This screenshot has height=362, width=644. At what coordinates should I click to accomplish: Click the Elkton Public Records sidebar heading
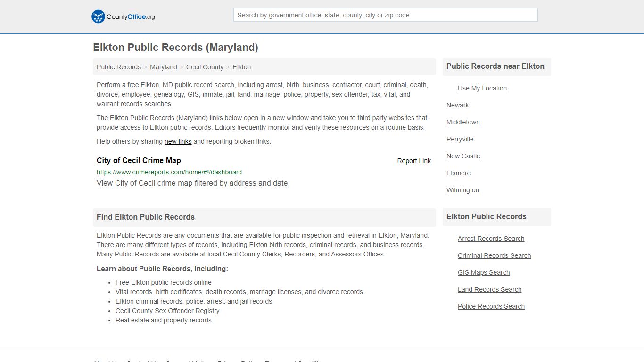[486, 217]
